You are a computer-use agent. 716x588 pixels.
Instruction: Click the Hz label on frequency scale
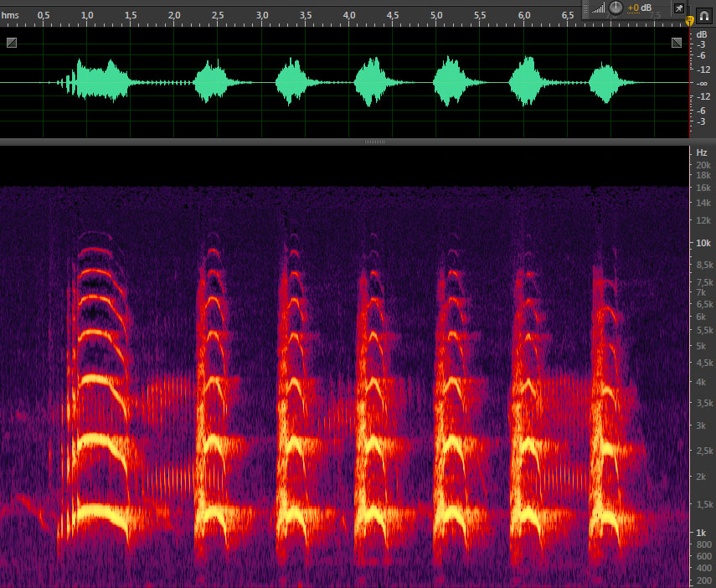click(x=702, y=152)
